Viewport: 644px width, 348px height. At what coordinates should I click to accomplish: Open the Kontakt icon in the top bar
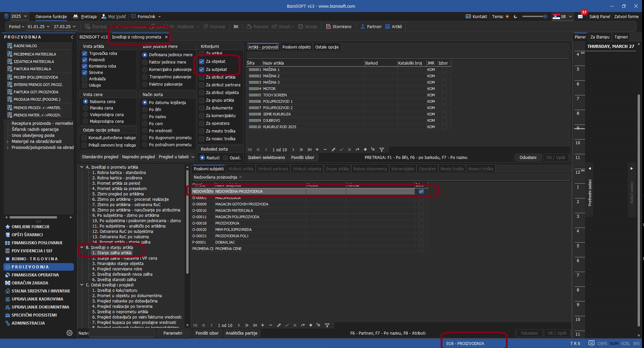click(x=468, y=17)
